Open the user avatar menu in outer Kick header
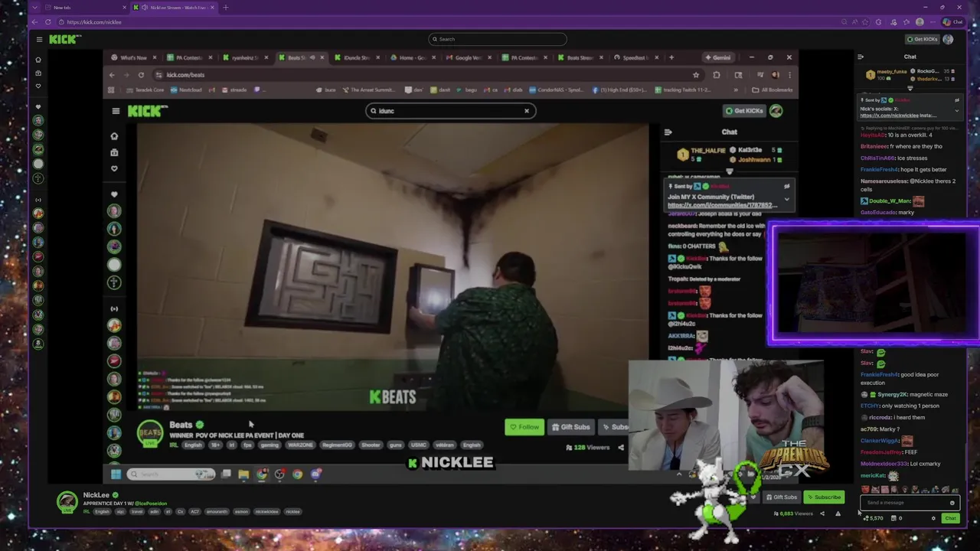Screen dimensions: 980x551 (x=948, y=39)
